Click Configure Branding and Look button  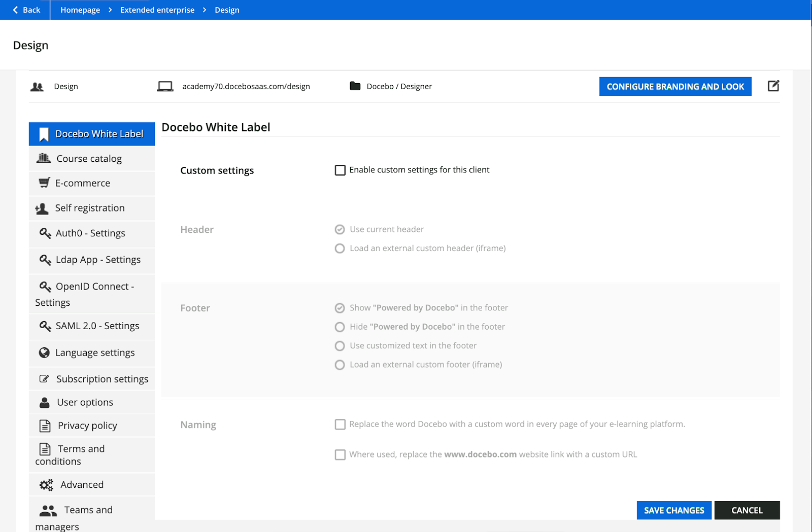click(x=675, y=87)
